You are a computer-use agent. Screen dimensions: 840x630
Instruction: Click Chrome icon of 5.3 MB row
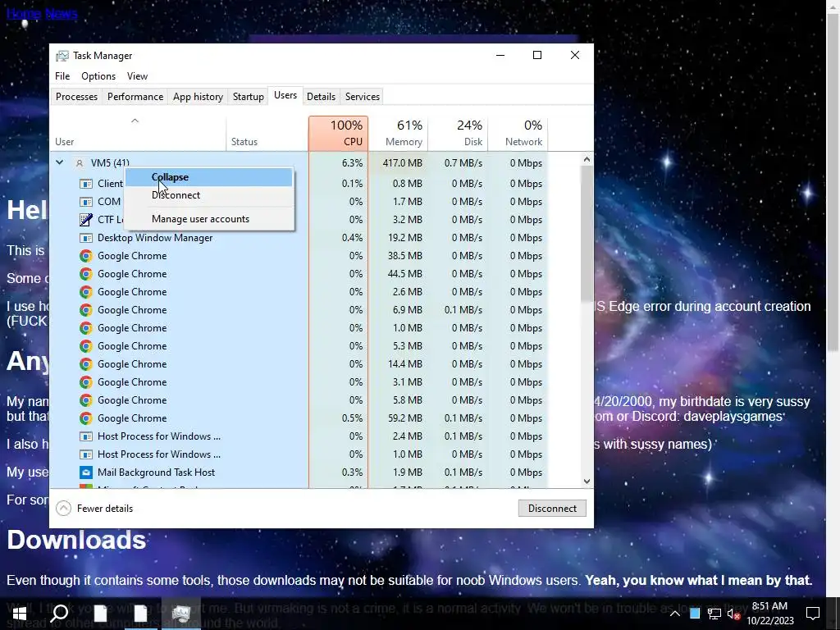[x=85, y=346]
